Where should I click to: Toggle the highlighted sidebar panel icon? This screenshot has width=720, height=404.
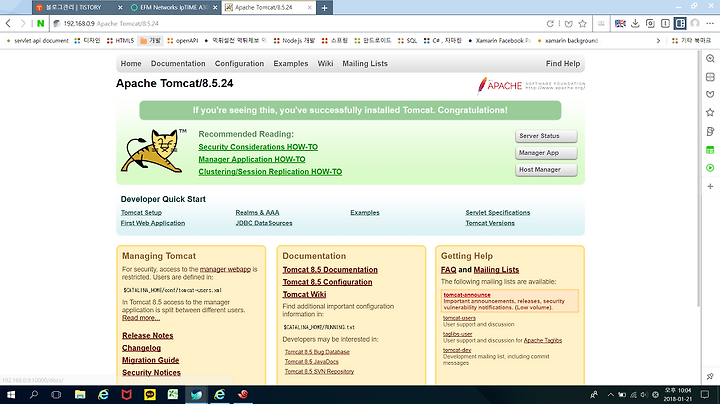pyautogui.click(x=680, y=23)
